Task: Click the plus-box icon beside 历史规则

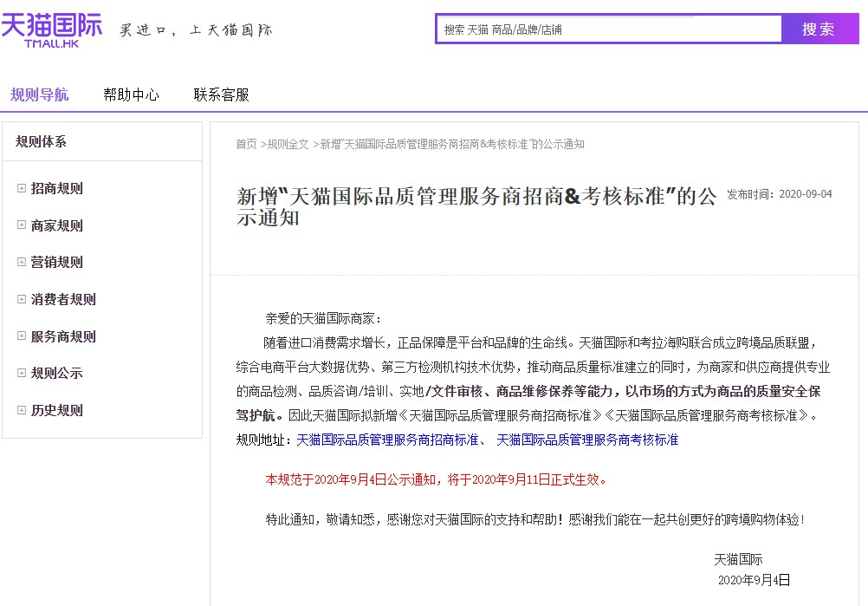Action: tap(20, 408)
